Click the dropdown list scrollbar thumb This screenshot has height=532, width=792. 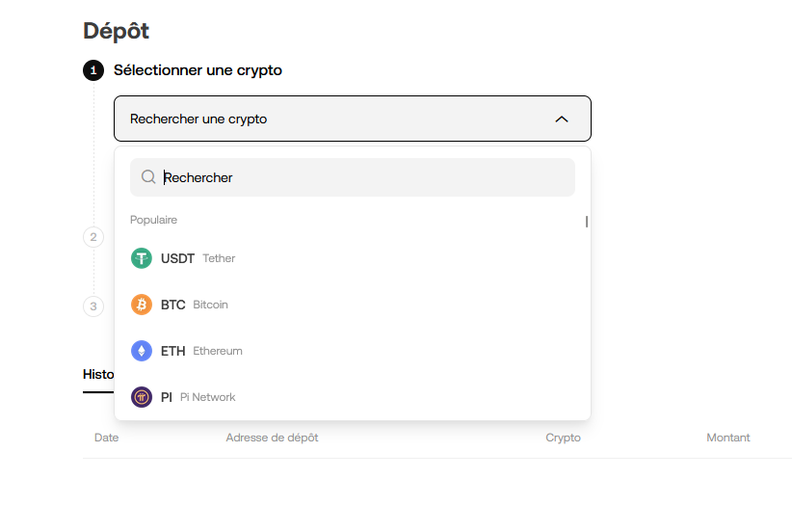[x=587, y=222]
